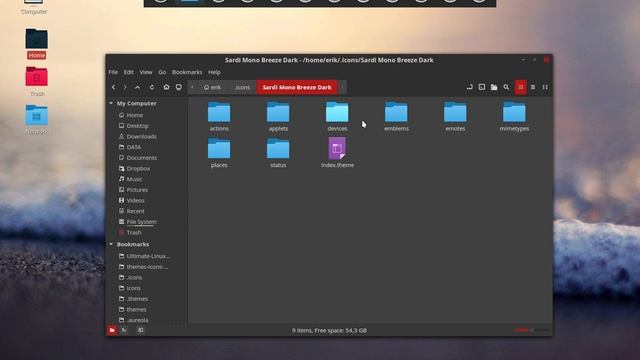The width and height of the screenshot is (640, 360).
Task: Select the actions folder
Action: [219, 116]
